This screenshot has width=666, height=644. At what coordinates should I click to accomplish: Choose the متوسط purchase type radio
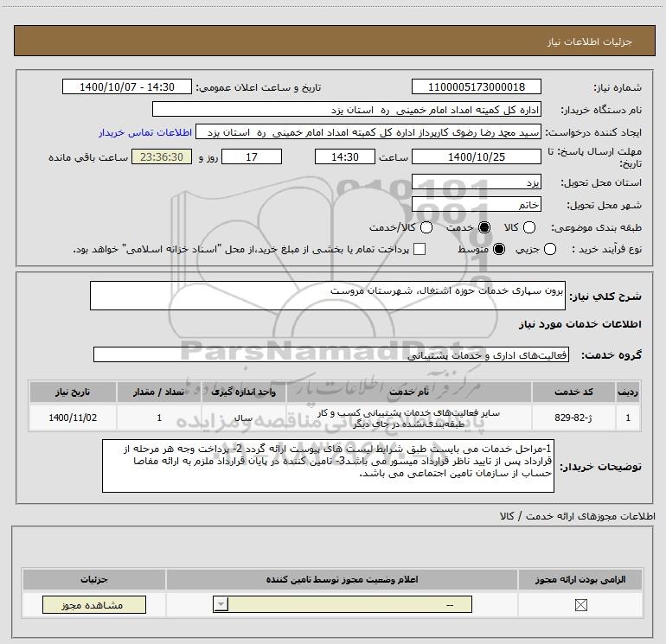pos(499,249)
